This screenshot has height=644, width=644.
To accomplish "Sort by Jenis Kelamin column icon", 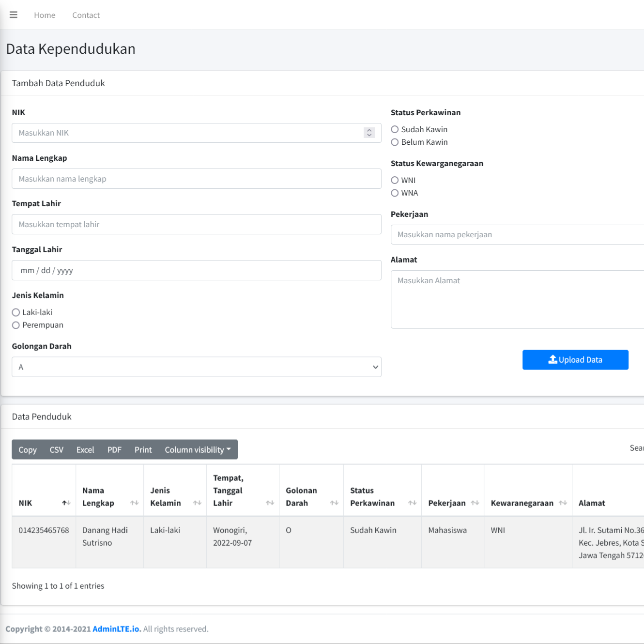I will [197, 503].
